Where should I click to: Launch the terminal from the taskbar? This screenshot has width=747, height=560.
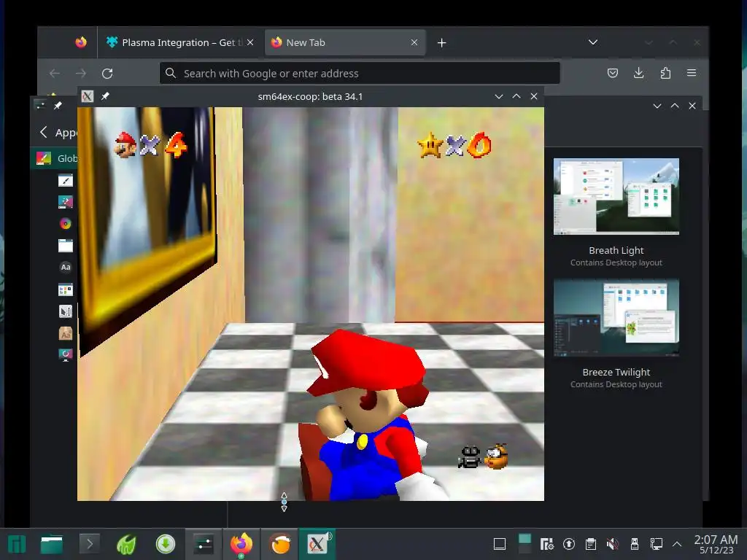click(90, 543)
